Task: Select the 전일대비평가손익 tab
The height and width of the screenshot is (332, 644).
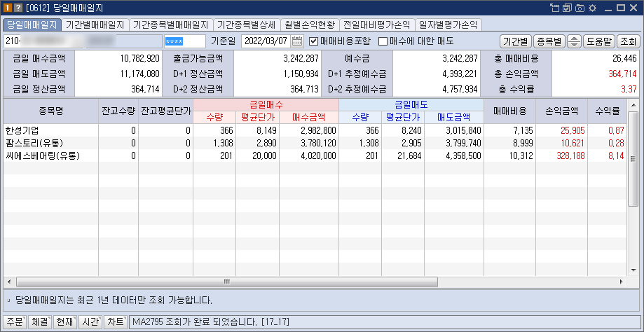Action: [x=376, y=25]
